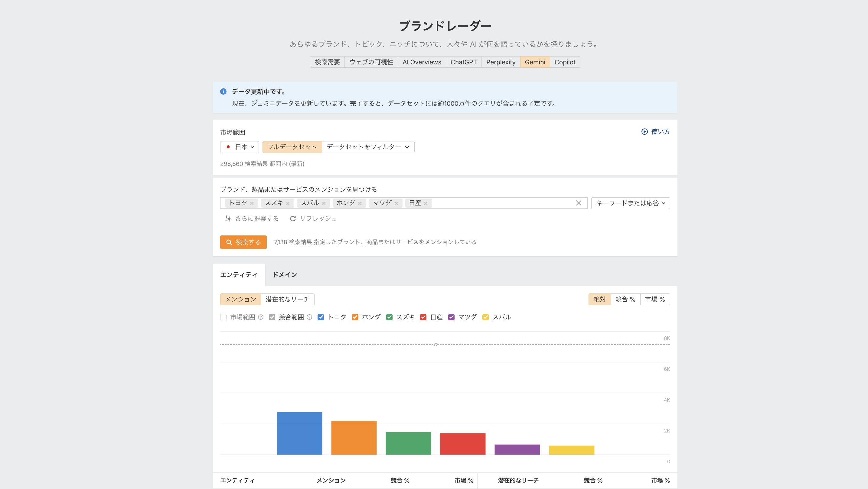Clear all brand tags with X icon
Screen dimensions: 868x489
coord(579,203)
